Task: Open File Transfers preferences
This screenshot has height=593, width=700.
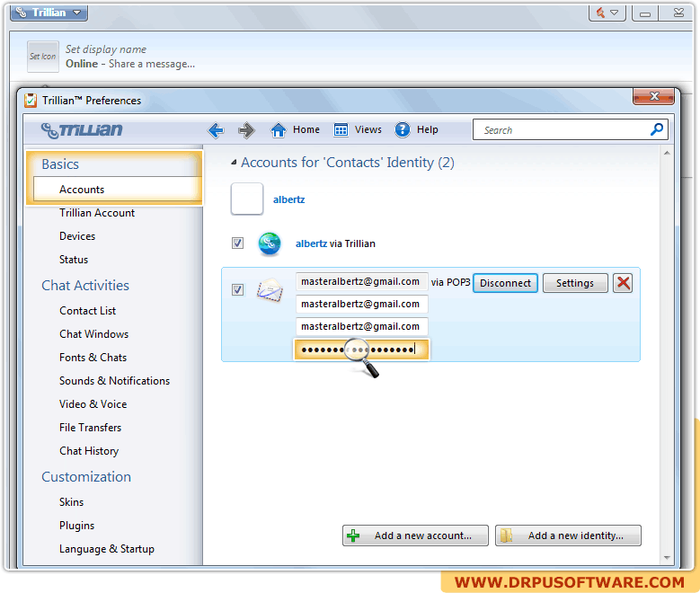Action: tap(90, 428)
